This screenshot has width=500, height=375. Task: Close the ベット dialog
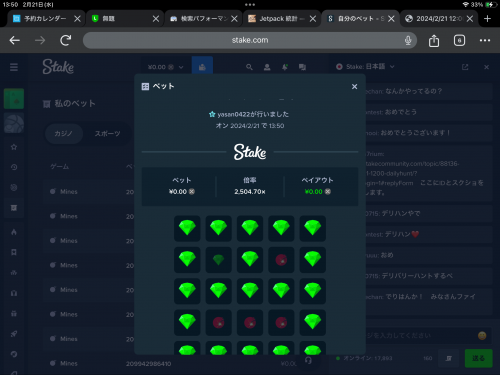pos(354,86)
